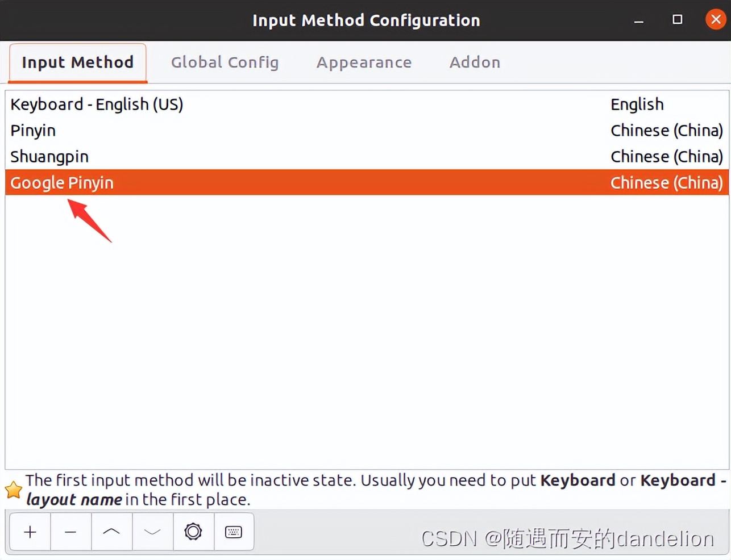Remove Google Pinyin using the minus icon

pos(70,532)
